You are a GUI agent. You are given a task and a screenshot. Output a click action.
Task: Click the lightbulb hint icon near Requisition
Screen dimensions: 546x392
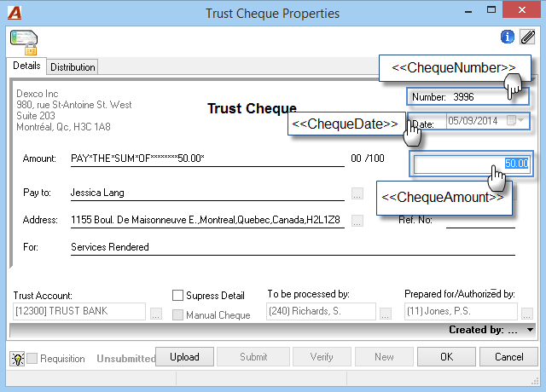pos(17,359)
